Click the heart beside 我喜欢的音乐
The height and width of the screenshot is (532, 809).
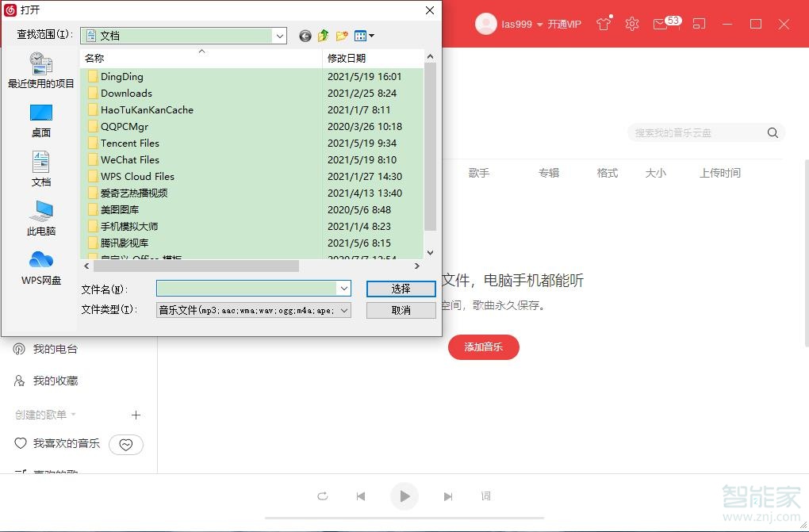pyautogui.click(x=125, y=444)
